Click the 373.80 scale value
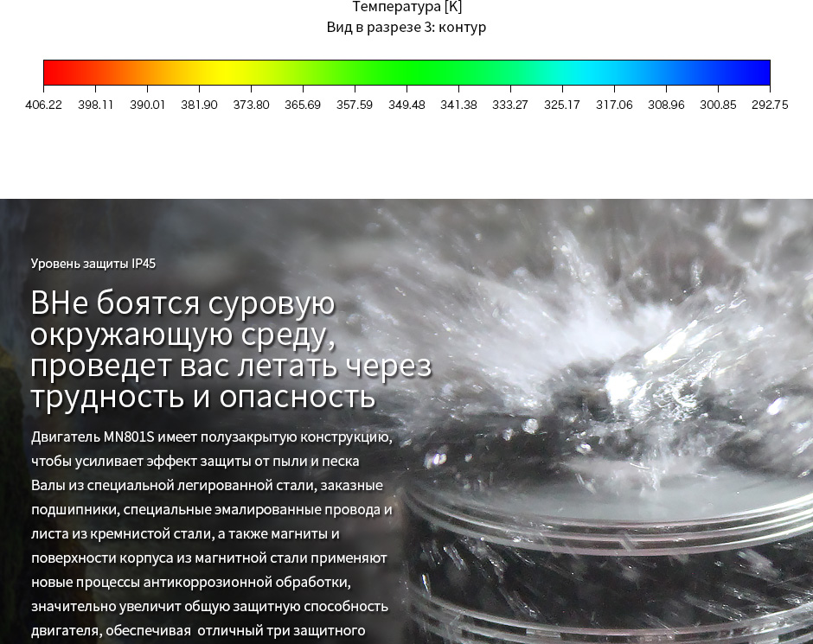The height and width of the screenshot is (644, 813). point(251,105)
